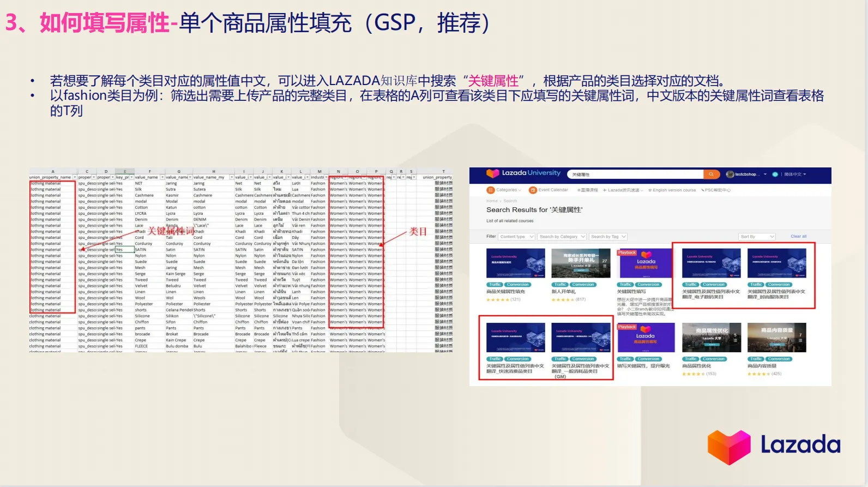Open 商品关键属性填充 course thumbnail
The image size is (868, 487).
(516, 263)
